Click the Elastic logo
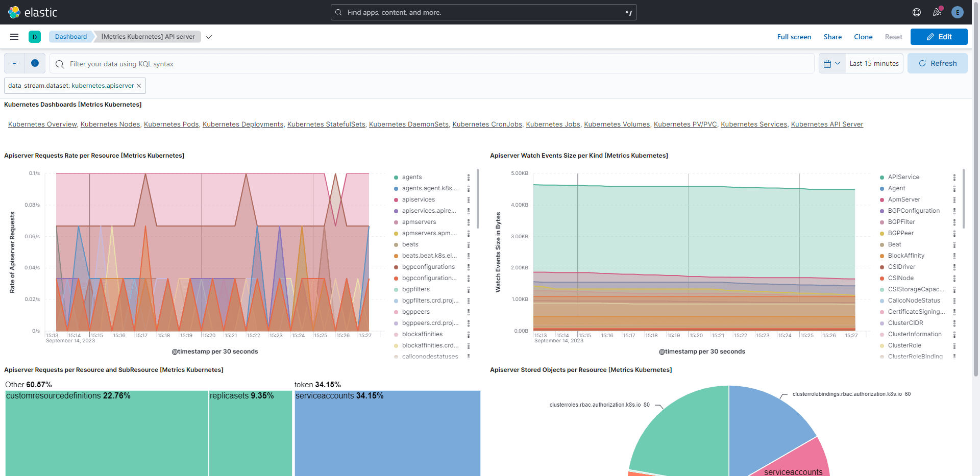The height and width of the screenshot is (476, 980). tap(33, 12)
